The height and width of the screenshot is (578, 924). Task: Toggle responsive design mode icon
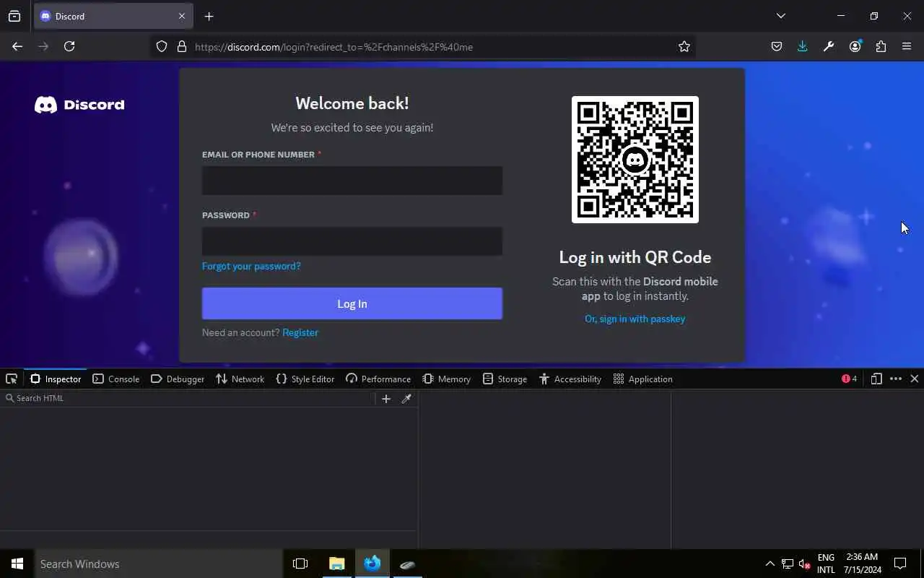coord(876,379)
